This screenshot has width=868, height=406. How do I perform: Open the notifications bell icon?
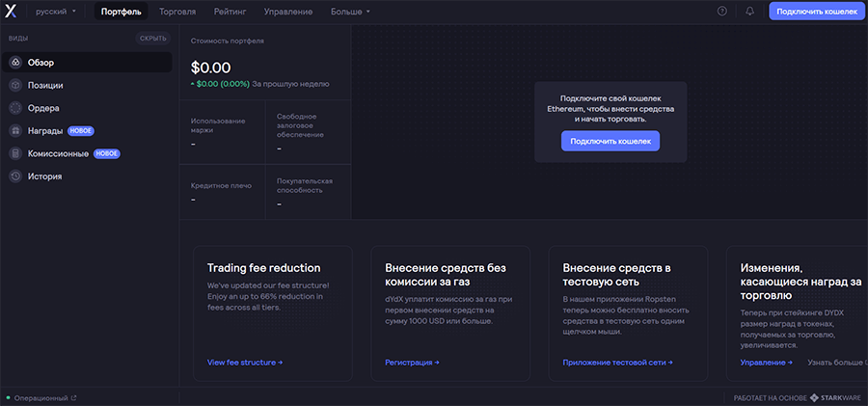pos(750,11)
